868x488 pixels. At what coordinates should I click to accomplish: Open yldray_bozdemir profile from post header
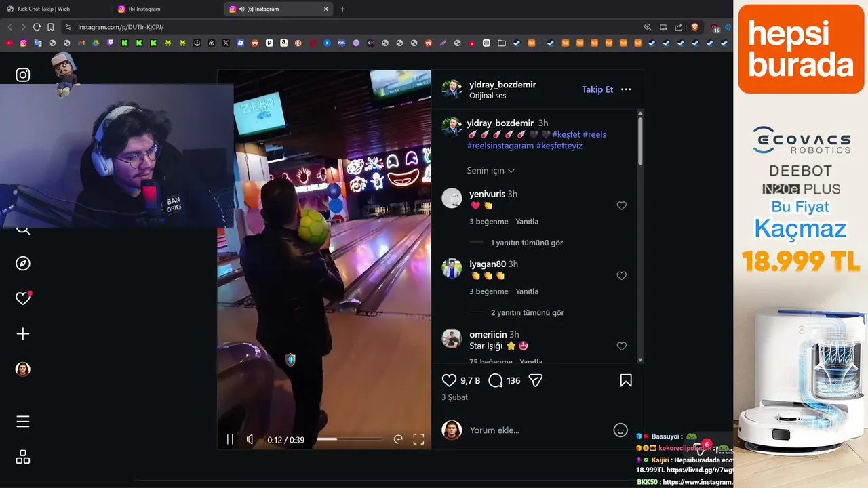point(502,85)
